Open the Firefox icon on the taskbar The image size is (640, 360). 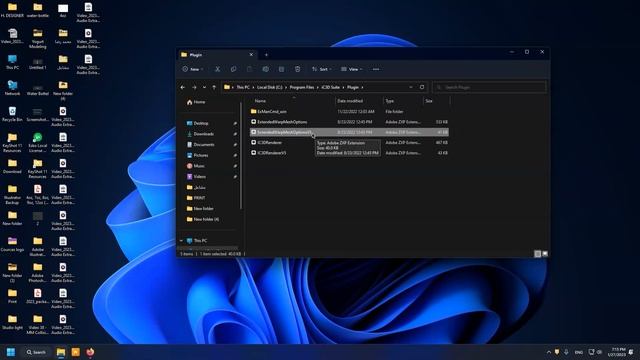click(x=90, y=352)
